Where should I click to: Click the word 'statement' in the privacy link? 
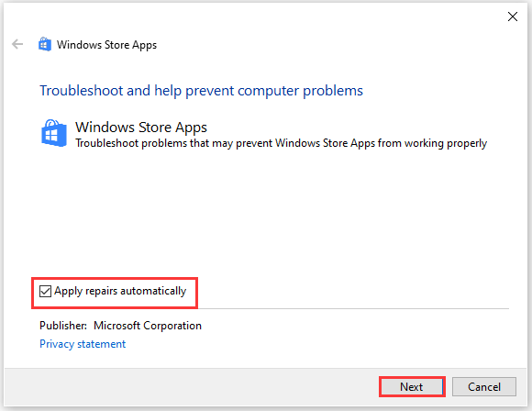point(102,344)
